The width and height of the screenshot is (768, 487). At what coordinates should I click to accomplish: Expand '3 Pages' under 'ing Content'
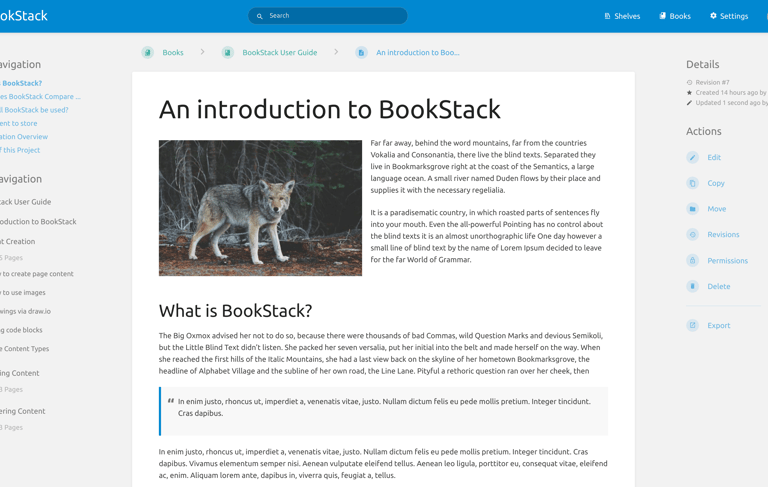[11, 390]
